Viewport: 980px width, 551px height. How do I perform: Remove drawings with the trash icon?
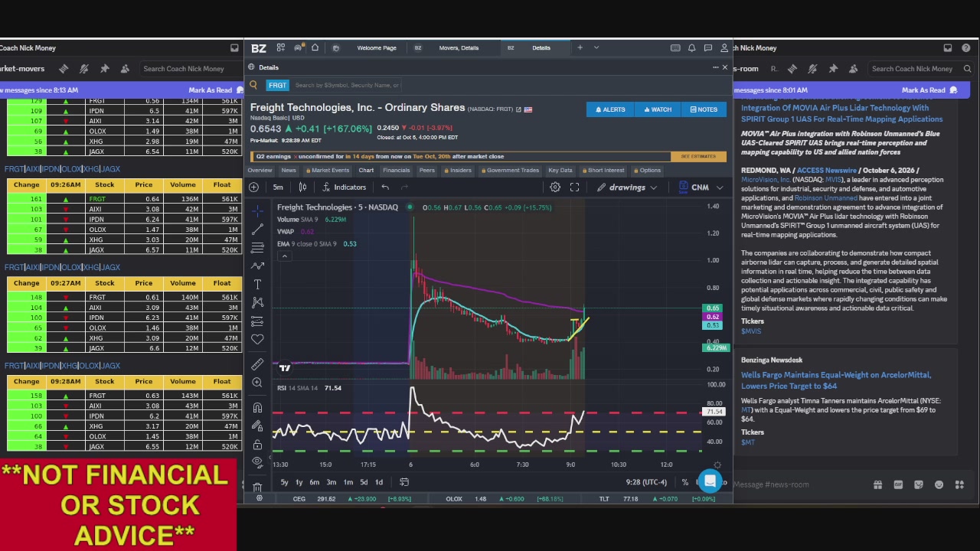coord(257,487)
